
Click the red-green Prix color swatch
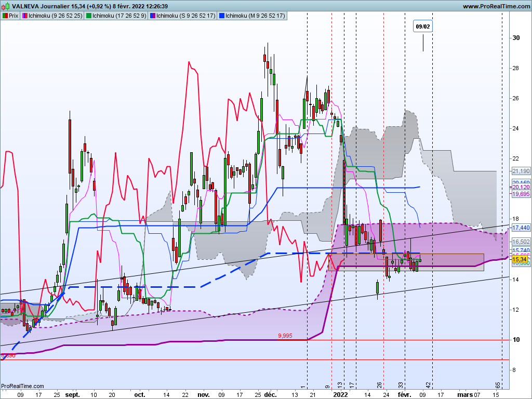point(5,16)
